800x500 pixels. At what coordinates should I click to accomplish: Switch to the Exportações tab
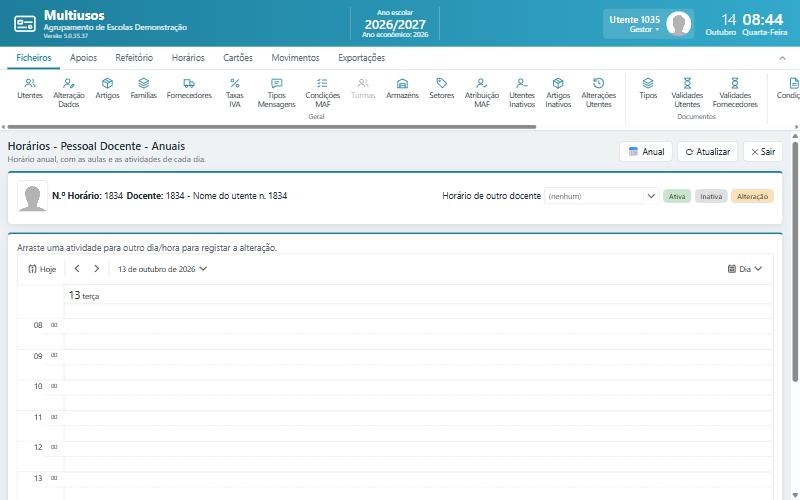pos(361,58)
